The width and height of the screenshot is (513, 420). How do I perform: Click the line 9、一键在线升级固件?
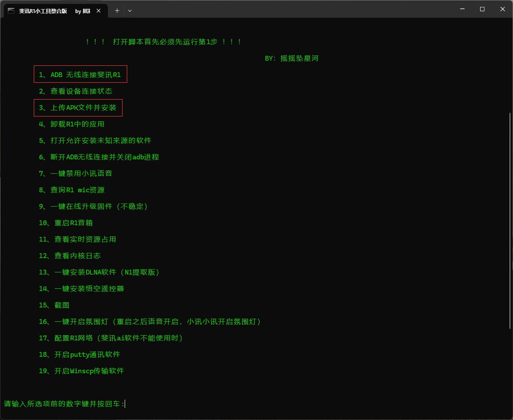pyautogui.click(x=94, y=207)
